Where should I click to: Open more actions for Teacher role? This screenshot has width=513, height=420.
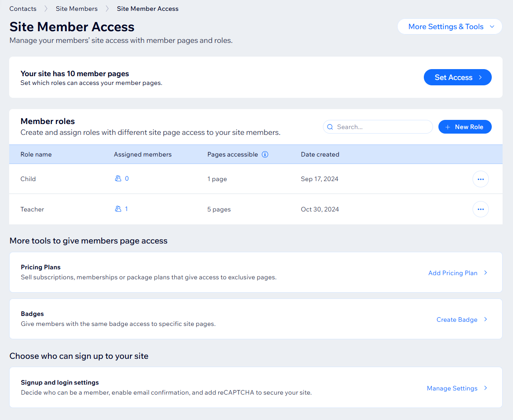(480, 209)
